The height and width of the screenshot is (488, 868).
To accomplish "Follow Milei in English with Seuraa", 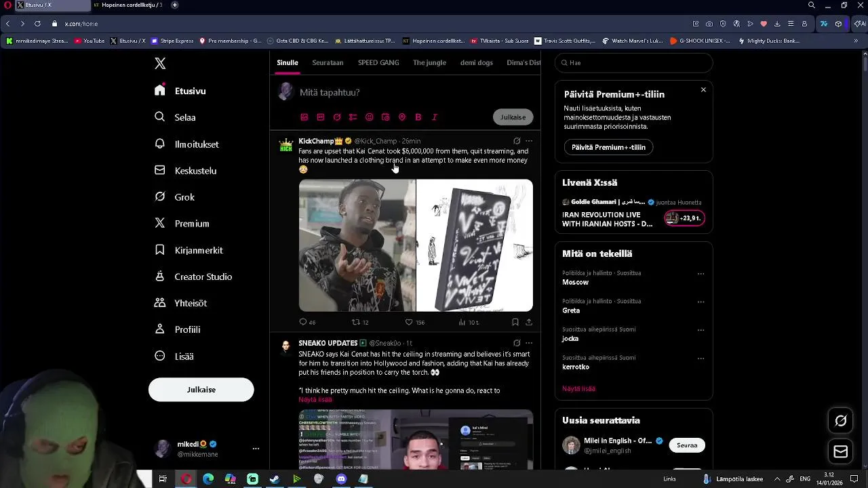I will pyautogui.click(x=687, y=445).
